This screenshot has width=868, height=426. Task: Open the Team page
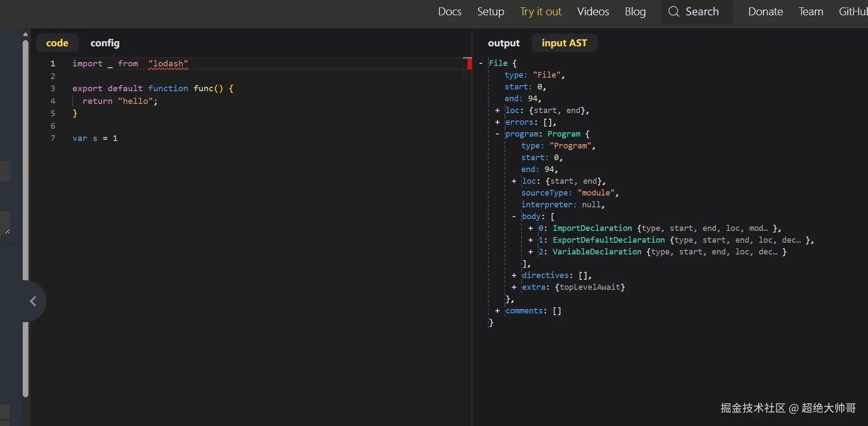[811, 12]
